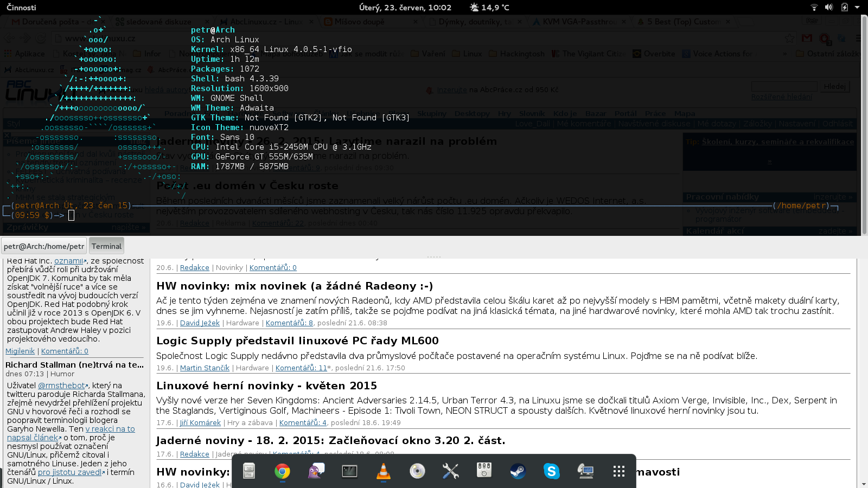
Task: Open Komentářů: 4 in Hry a zábava row
Action: [303, 423]
